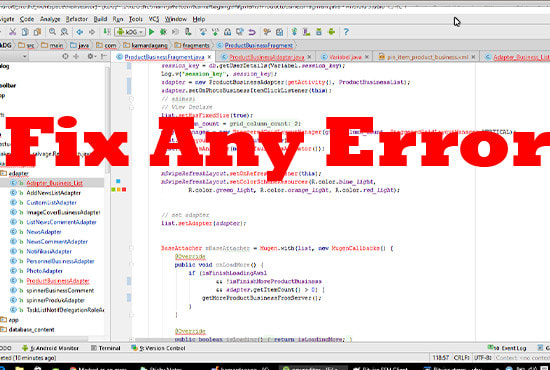Viewport: 550px width, 370px height.
Task: Click the Find magnifier toolbar icon
Action: (52, 32)
